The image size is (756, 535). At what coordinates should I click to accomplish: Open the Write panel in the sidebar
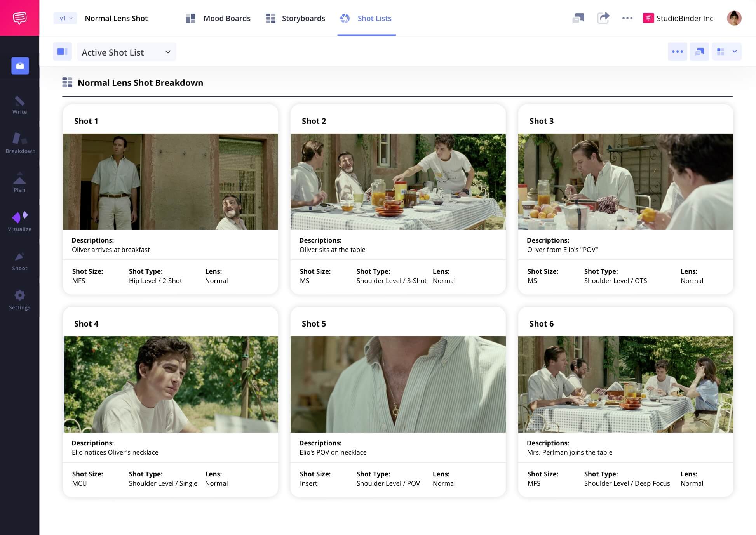pyautogui.click(x=19, y=105)
